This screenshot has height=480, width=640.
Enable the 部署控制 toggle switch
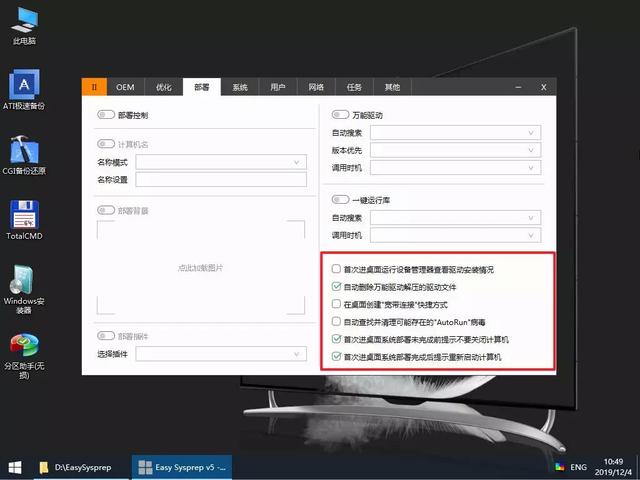(106, 116)
